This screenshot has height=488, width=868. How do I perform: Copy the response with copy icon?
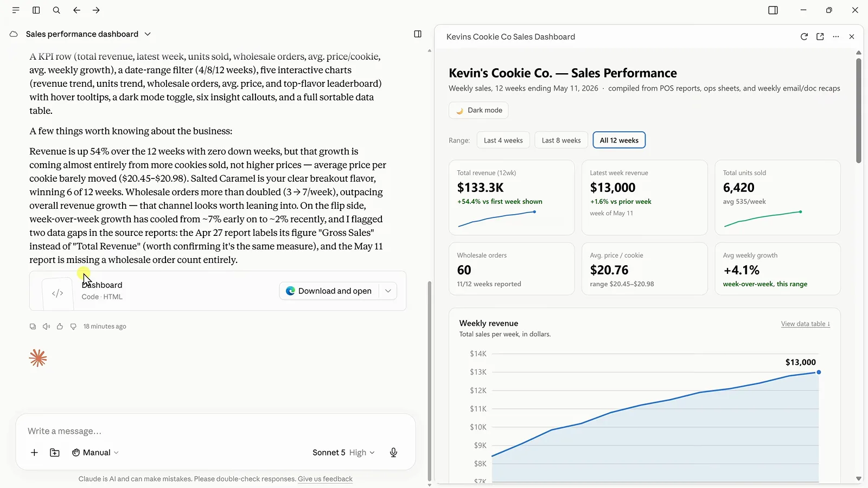(x=33, y=326)
